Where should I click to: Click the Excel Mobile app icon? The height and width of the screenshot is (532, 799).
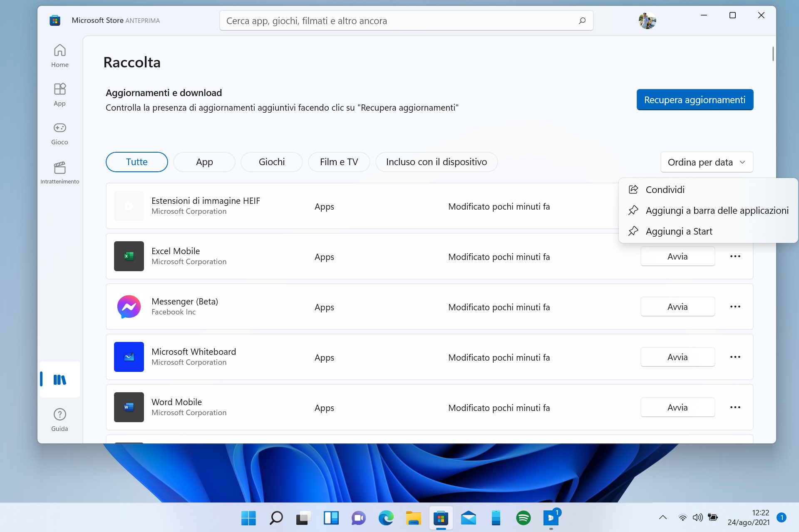click(x=129, y=256)
